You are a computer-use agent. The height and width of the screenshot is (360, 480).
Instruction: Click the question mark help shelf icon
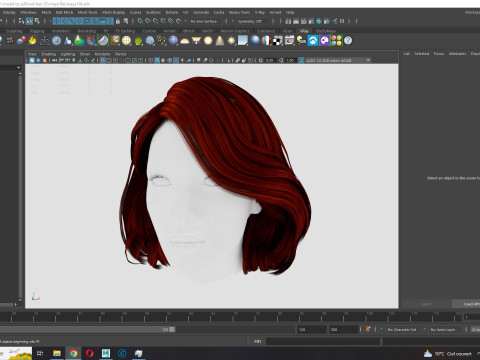(348, 41)
